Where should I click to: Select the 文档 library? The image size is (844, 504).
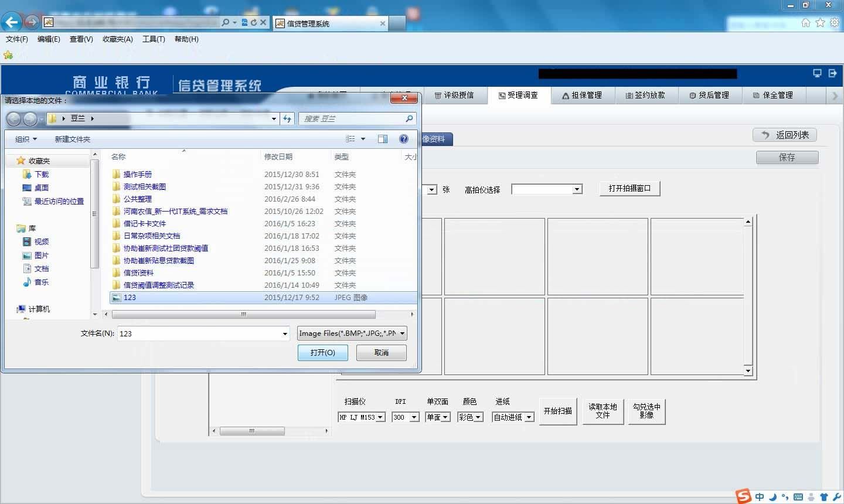coord(41,268)
